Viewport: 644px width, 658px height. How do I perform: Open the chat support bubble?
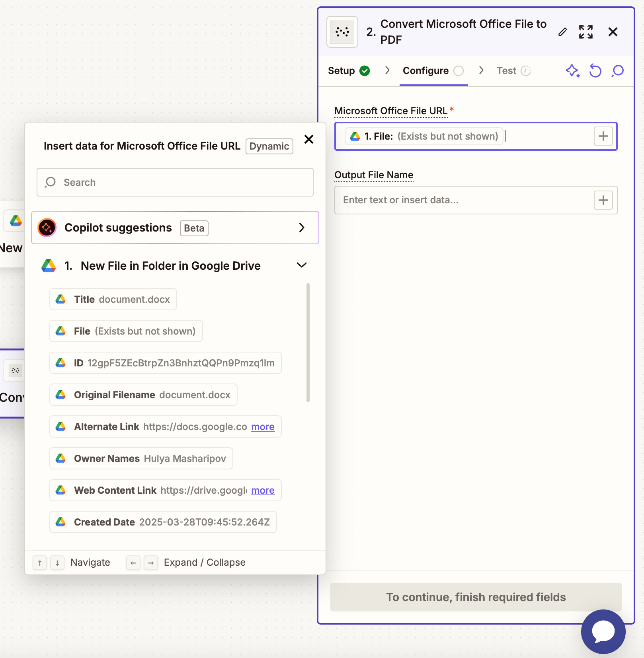pyautogui.click(x=603, y=631)
